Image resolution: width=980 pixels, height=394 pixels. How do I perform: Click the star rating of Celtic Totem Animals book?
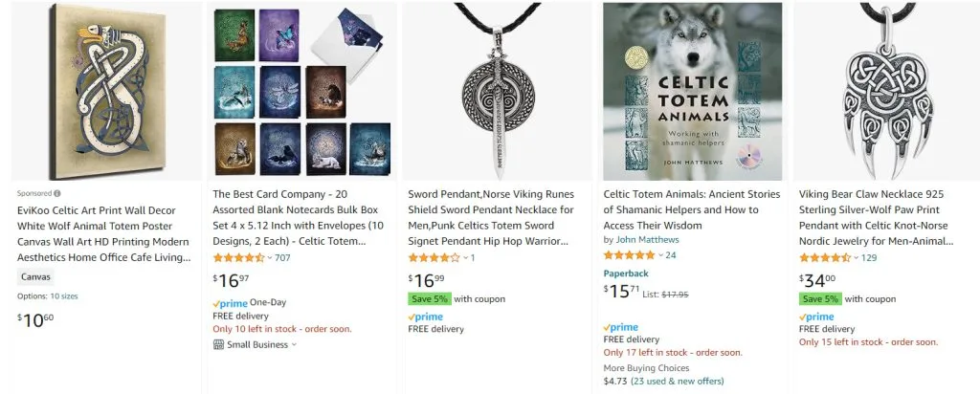(x=629, y=255)
